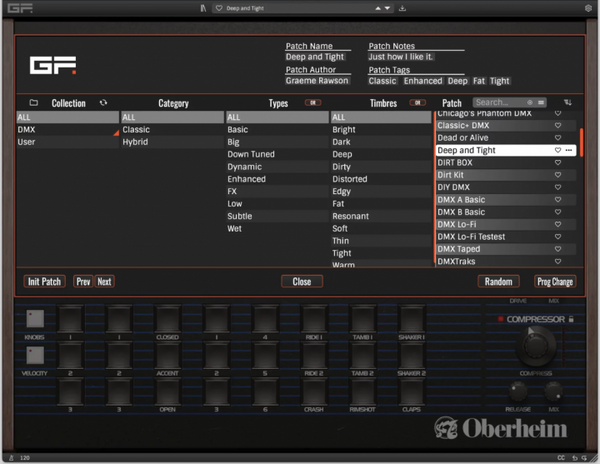Click the COMPRESSOR lock icon

pyautogui.click(x=571, y=319)
